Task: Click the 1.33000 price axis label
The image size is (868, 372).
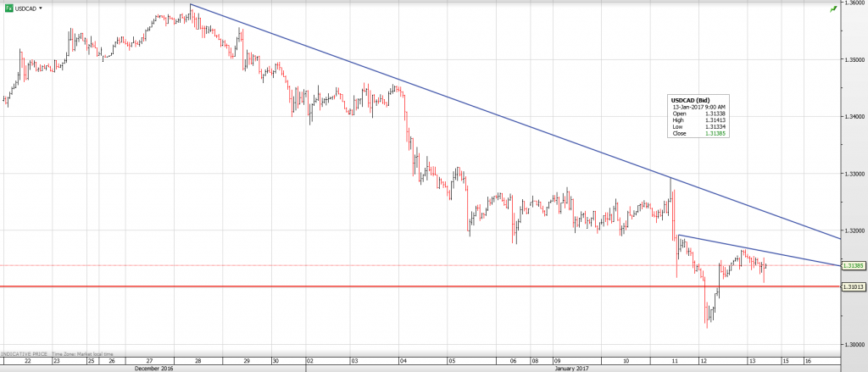Action: pos(853,173)
